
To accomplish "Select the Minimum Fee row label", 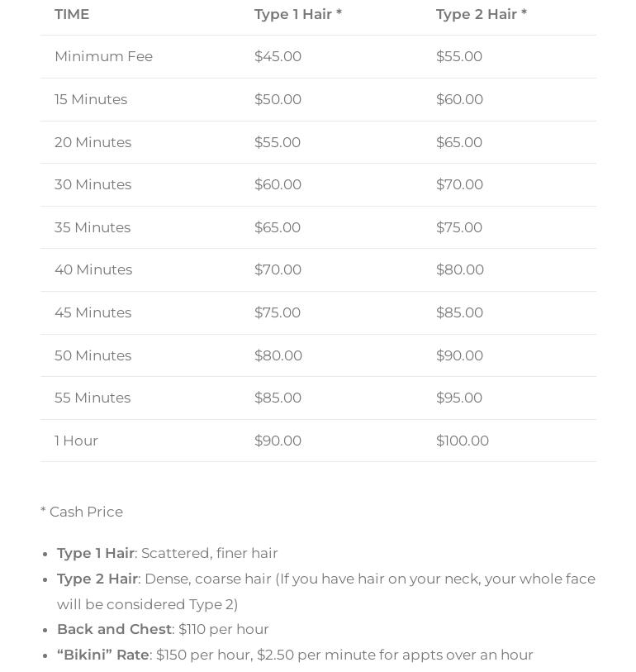I will [x=103, y=56].
